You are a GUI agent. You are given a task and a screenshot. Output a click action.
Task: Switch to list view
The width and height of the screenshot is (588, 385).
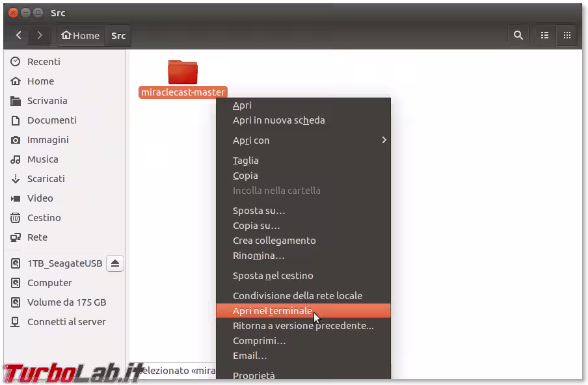545,36
